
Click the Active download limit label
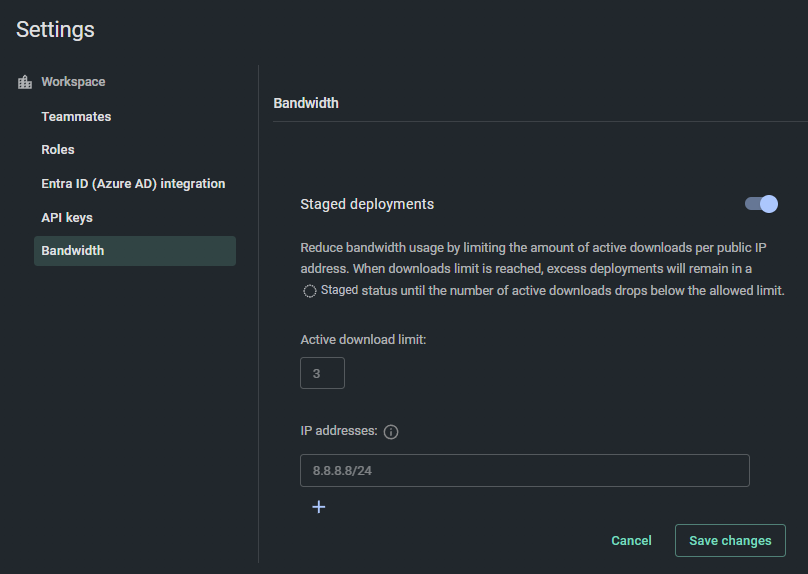click(x=363, y=340)
